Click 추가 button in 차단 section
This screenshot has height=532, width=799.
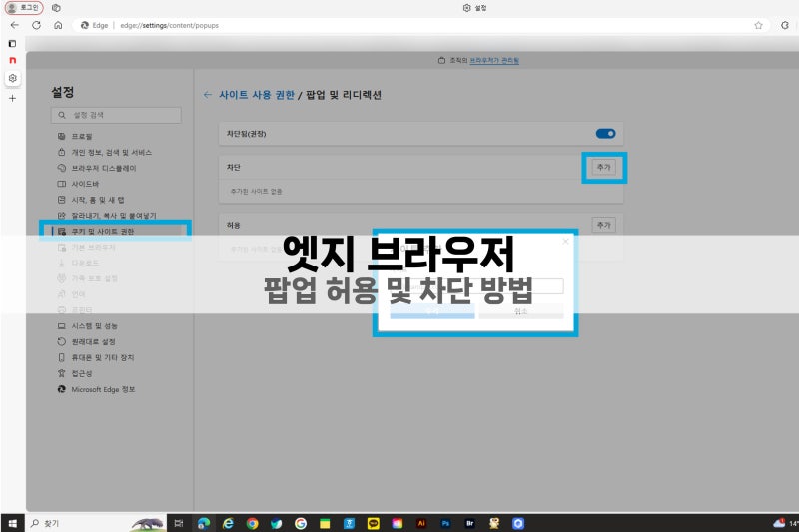click(604, 167)
